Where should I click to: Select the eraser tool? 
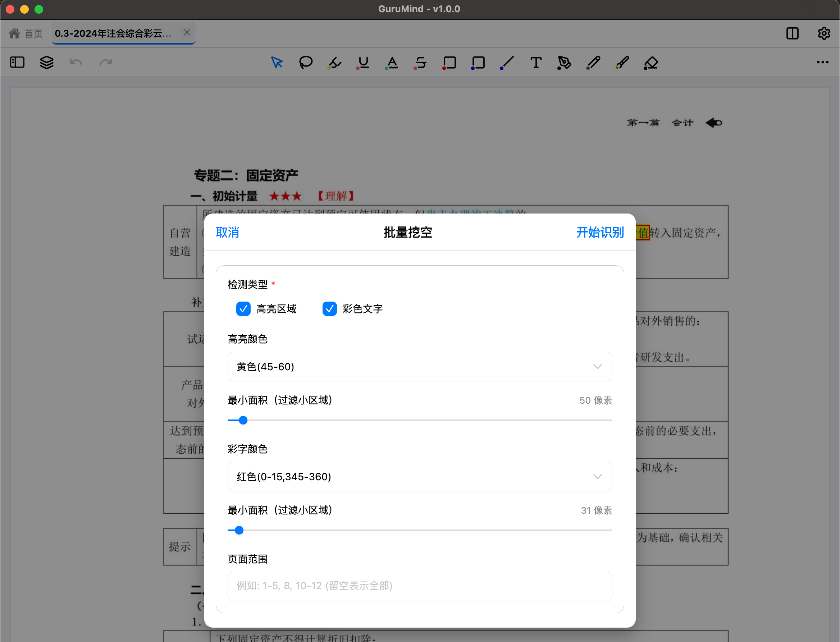650,62
